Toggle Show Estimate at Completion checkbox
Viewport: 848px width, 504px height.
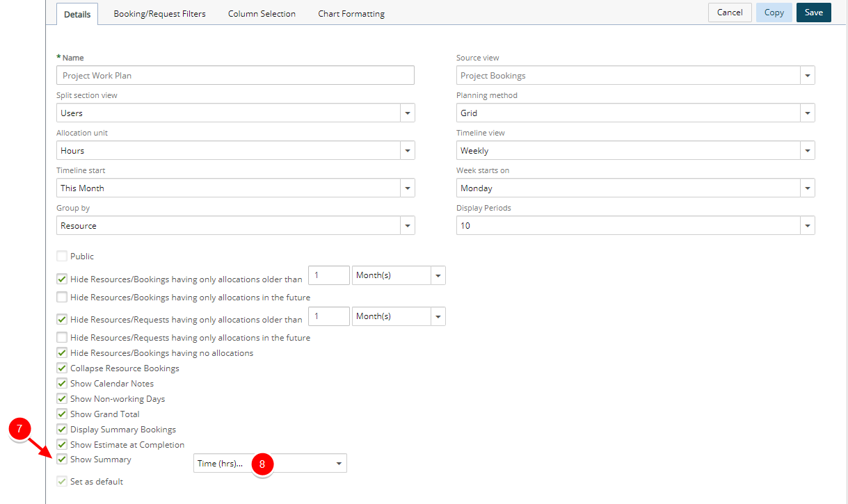62,445
